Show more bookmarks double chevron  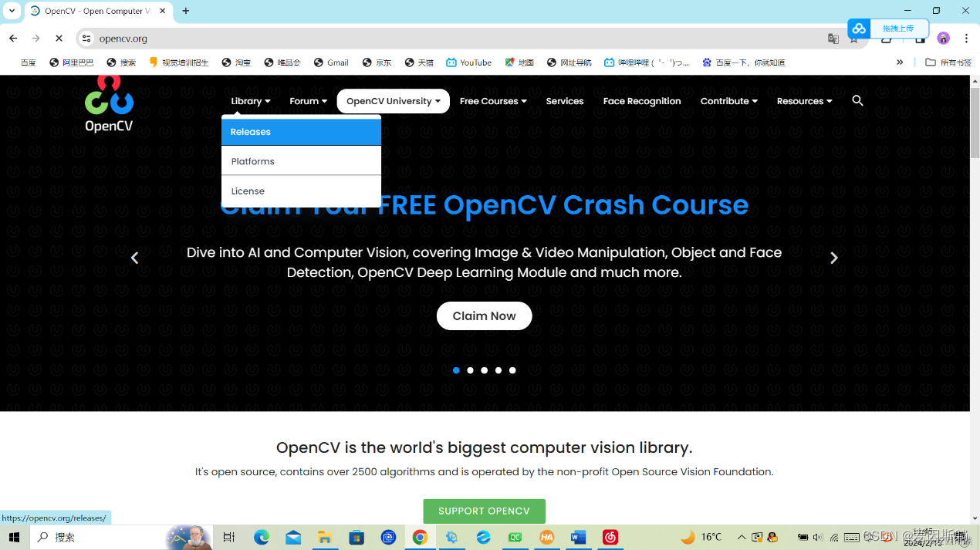click(900, 62)
